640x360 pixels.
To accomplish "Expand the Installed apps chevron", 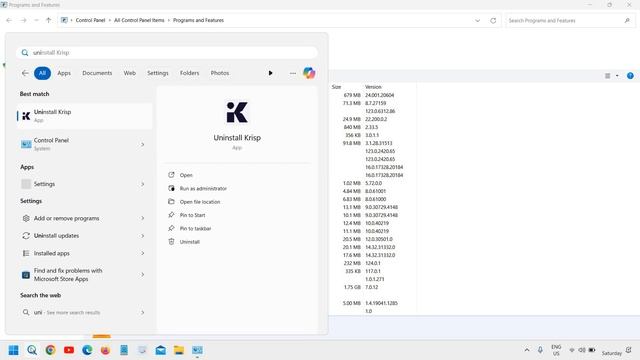I will point(142,253).
